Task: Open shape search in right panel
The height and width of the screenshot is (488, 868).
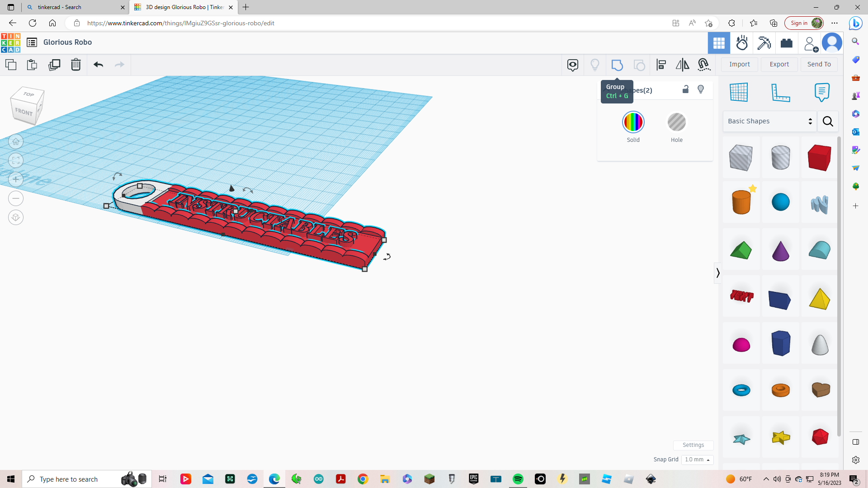Action: (828, 122)
